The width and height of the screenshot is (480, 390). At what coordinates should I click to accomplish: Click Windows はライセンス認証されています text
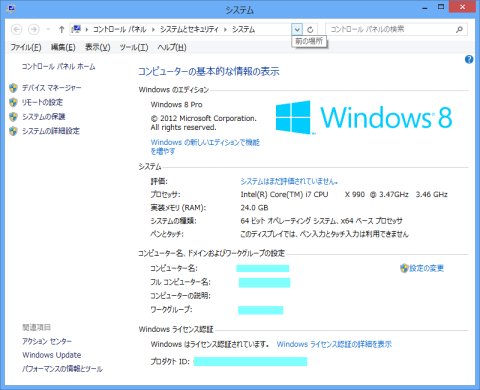pyautogui.click(x=210, y=344)
